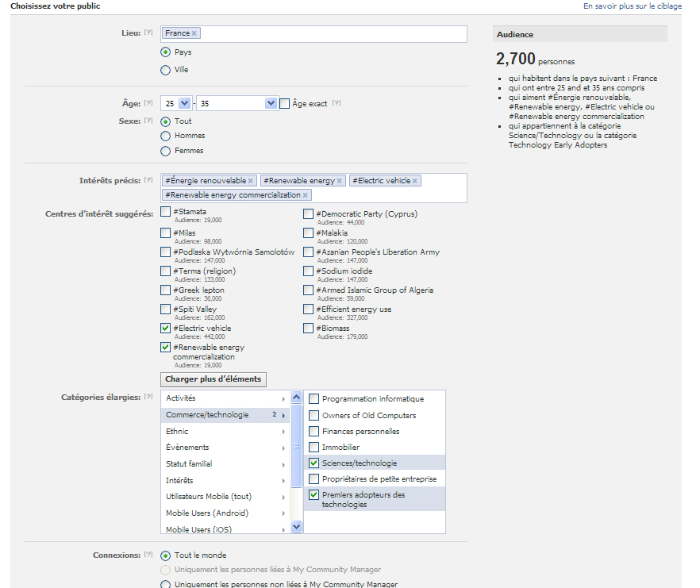The image size is (700, 588).
Task: Check the #Stamata suggested interest
Action: click(166, 212)
